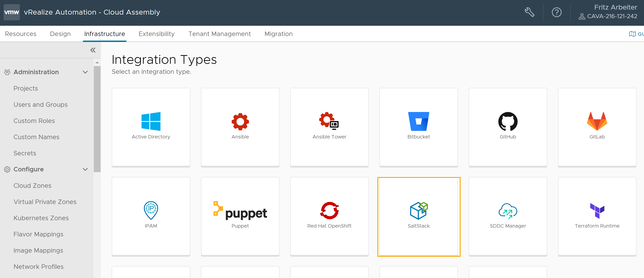Click the SDDC Manager card label

point(508,226)
